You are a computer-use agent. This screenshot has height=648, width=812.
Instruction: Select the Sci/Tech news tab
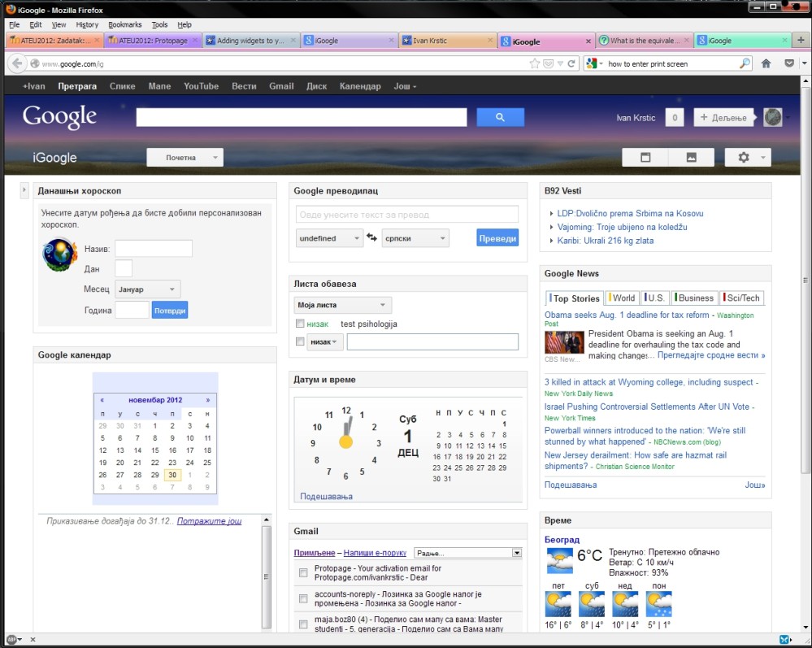[742, 298]
